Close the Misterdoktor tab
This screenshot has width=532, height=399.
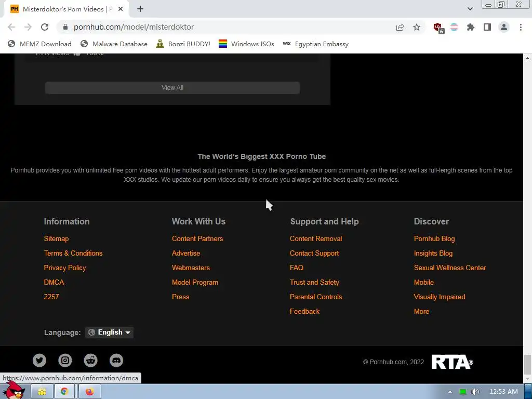pos(121,9)
